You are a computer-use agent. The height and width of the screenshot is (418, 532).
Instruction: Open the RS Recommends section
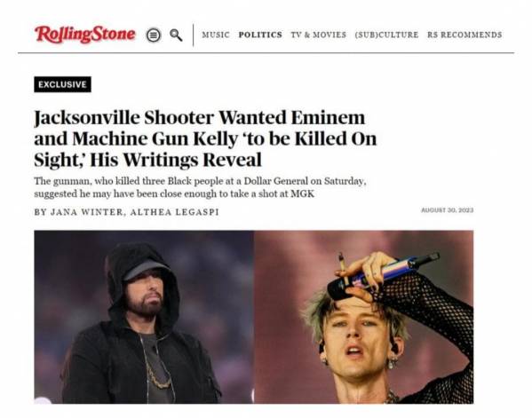[x=465, y=35]
